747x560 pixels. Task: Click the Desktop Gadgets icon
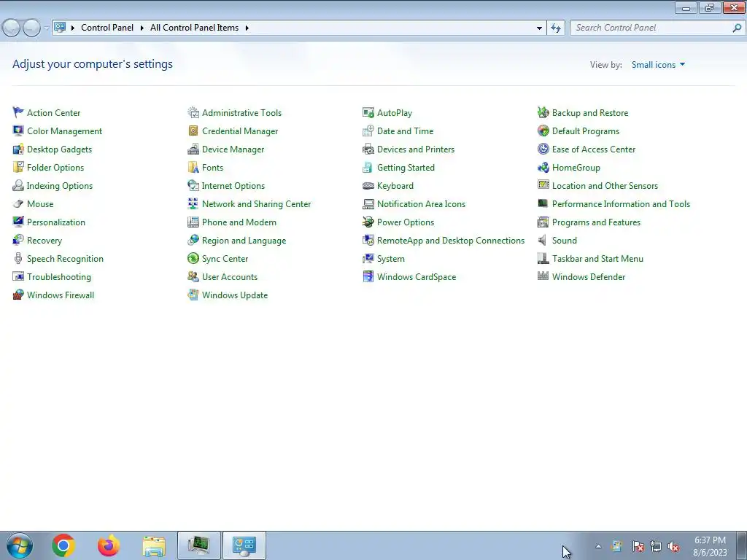click(18, 149)
